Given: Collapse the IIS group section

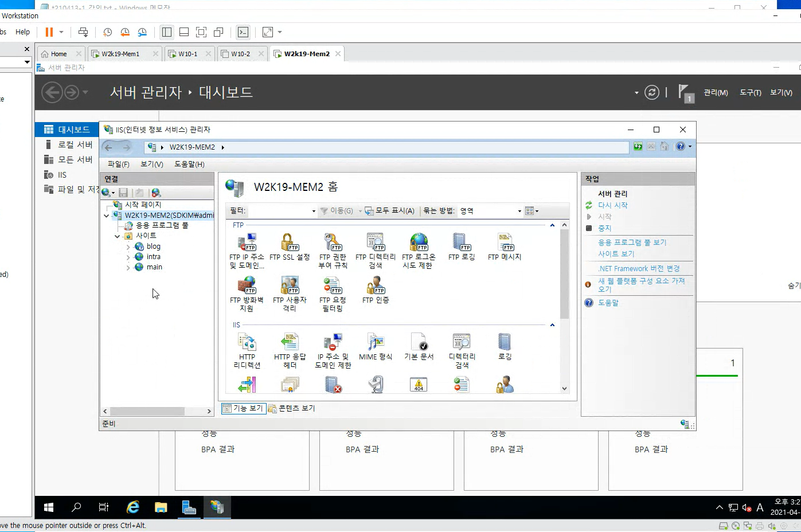Looking at the screenshot, I should coord(552,325).
